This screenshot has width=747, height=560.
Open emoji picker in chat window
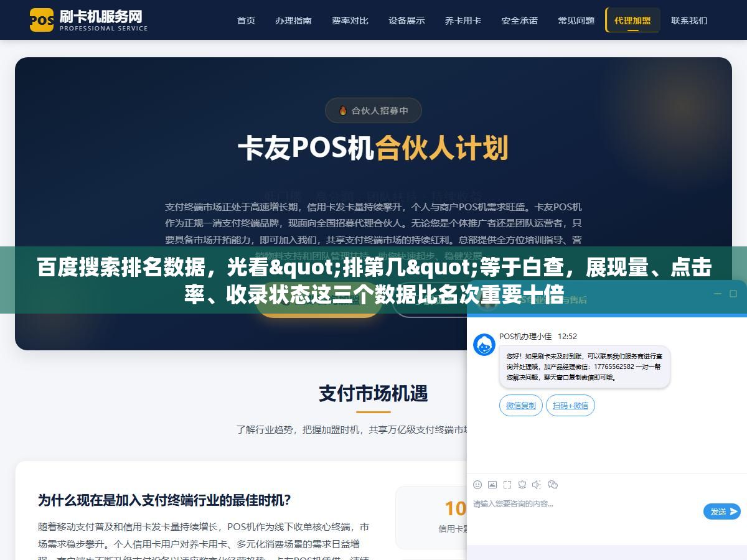point(477,485)
